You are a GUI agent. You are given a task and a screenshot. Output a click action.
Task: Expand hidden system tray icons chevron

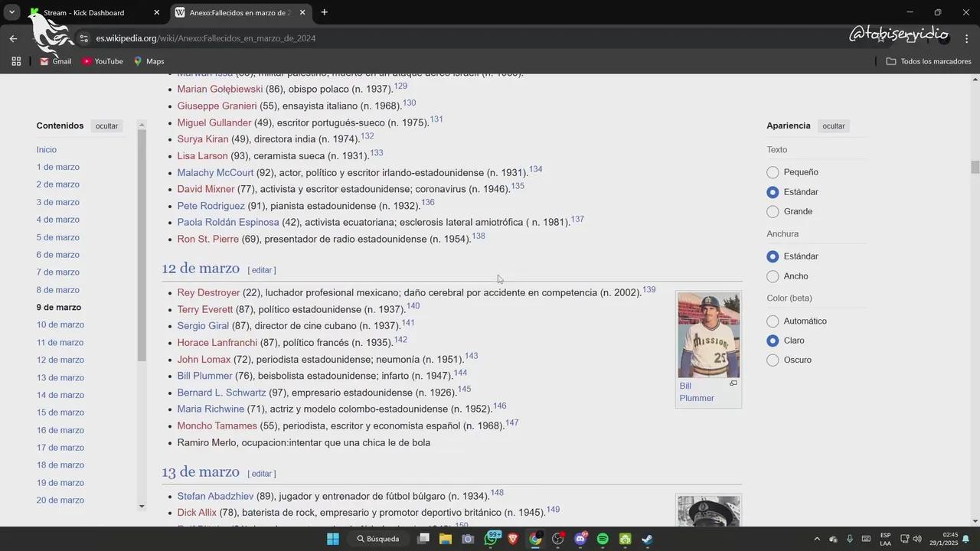[x=816, y=539]
